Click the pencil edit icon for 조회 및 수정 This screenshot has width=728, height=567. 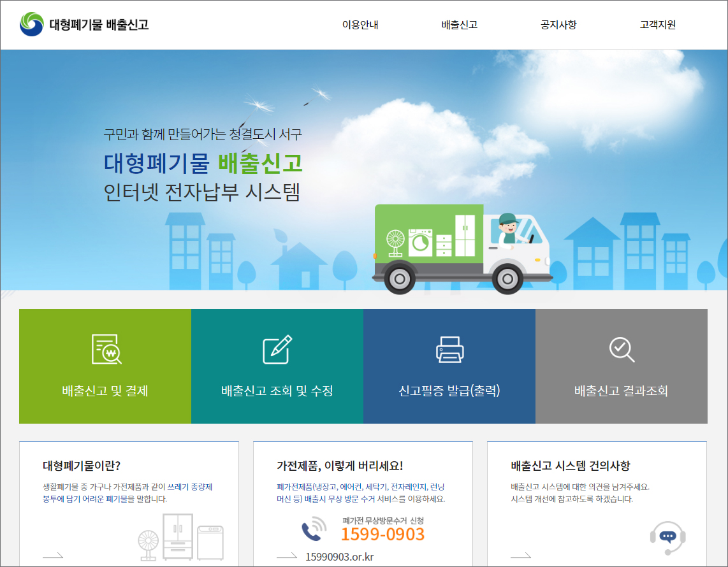pyautogui.click(x=277, y=349)
